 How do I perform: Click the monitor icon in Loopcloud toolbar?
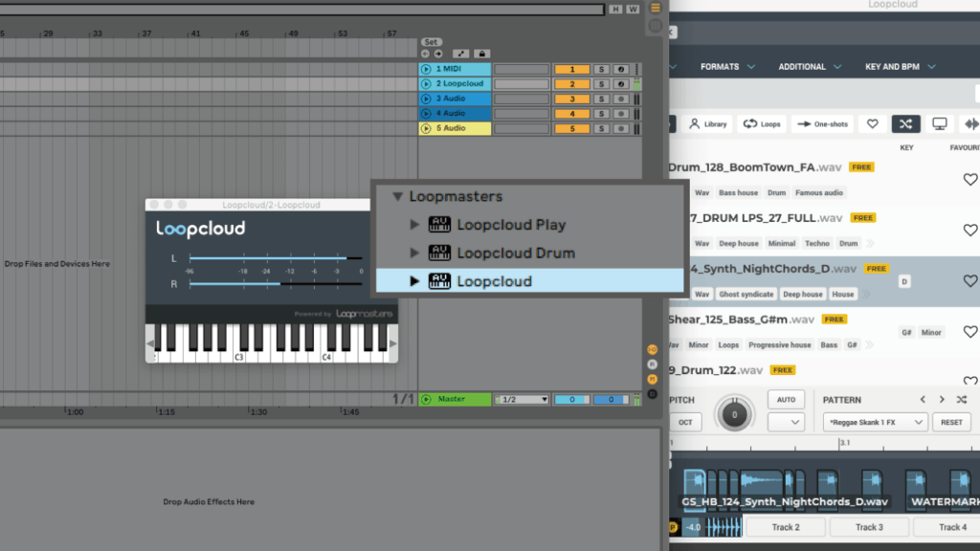(x=940, y=123)
